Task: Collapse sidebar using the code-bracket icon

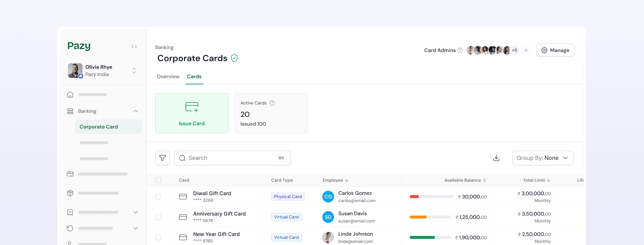Action: pyautogui.click(x=134, y=47)
